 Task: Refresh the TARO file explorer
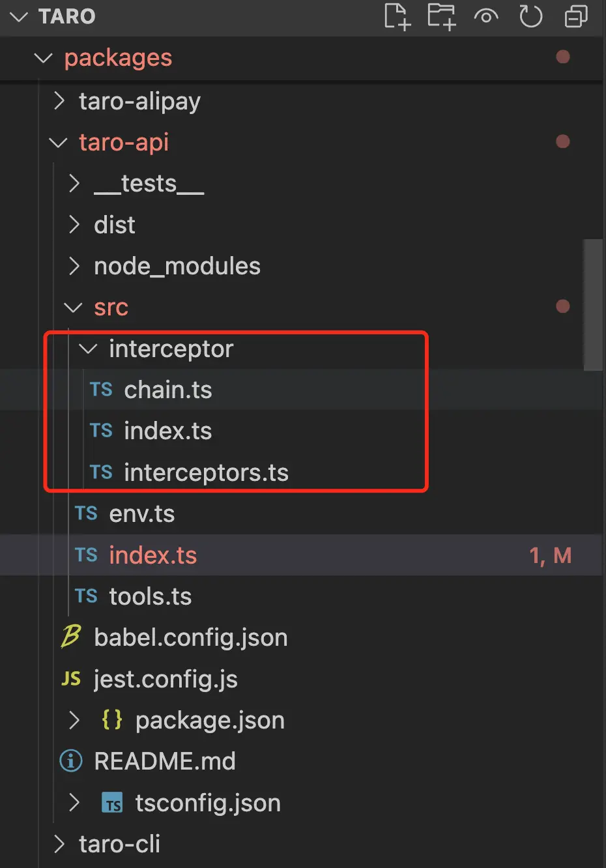coord(531,18)
